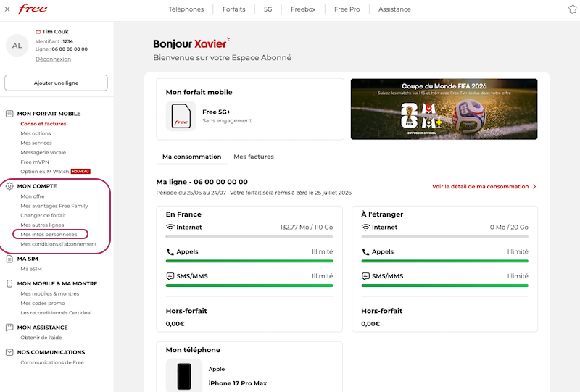Select Conso et factures in the sidebar

(x=43, y=124)
